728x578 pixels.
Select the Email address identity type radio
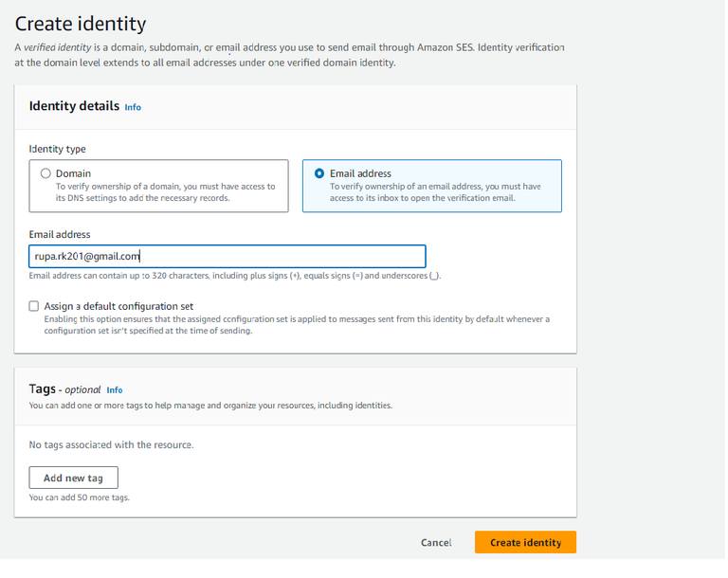pyautogui.click(x=319, y=173)
